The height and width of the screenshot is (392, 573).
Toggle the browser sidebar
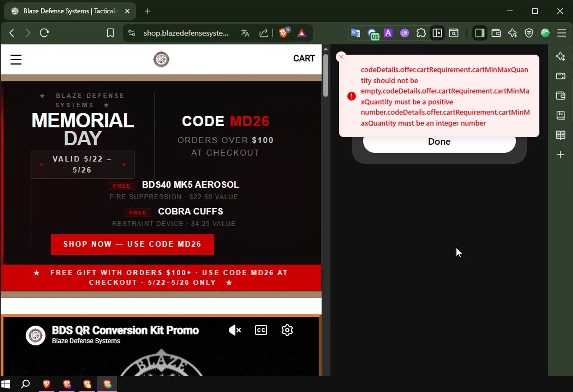click(x=479, y=33)
